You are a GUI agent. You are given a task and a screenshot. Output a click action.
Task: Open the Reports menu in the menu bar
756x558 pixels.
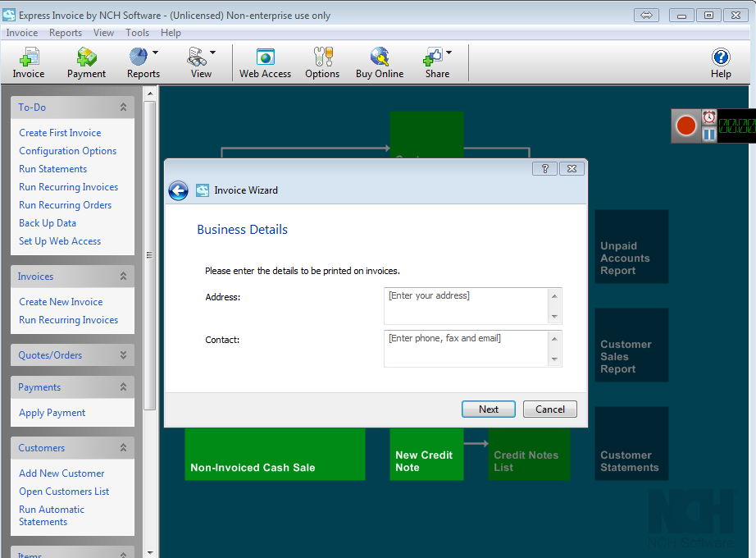[66, 33]
